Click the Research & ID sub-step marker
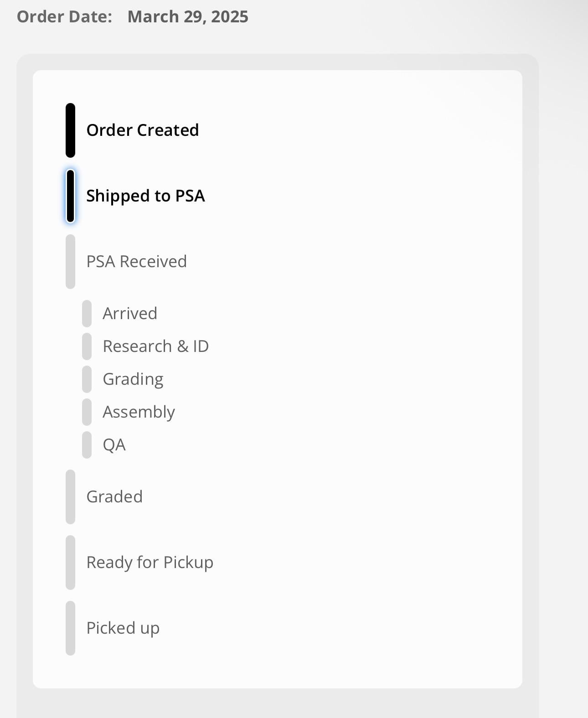 [87, 346]
